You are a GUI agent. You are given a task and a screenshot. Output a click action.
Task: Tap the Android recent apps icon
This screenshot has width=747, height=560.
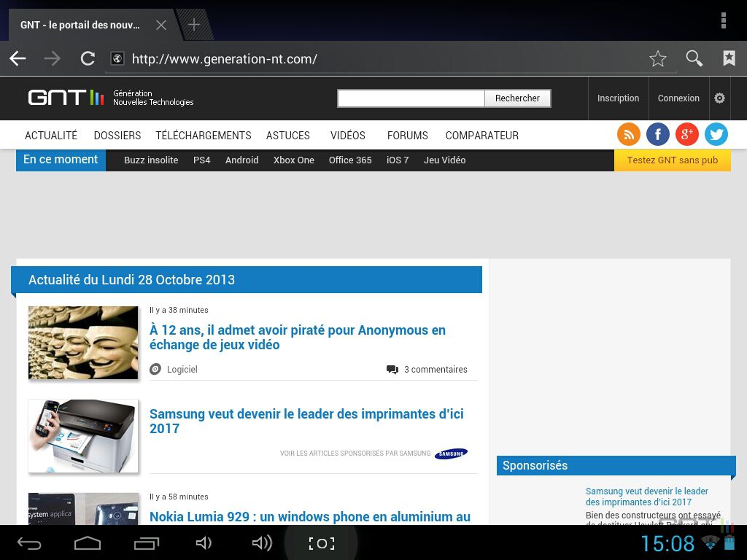click(x=146, y=543)
